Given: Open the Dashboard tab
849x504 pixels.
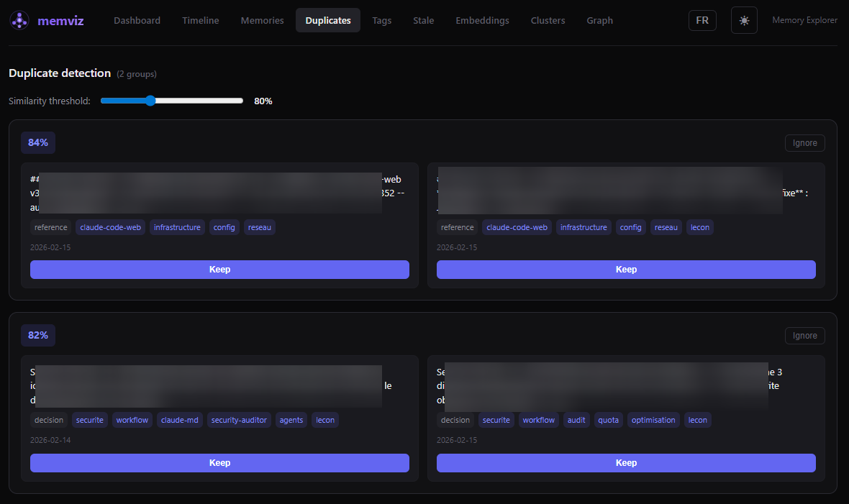Looking at the screenshot, I should pyautogui.click(x=137, y=20).
